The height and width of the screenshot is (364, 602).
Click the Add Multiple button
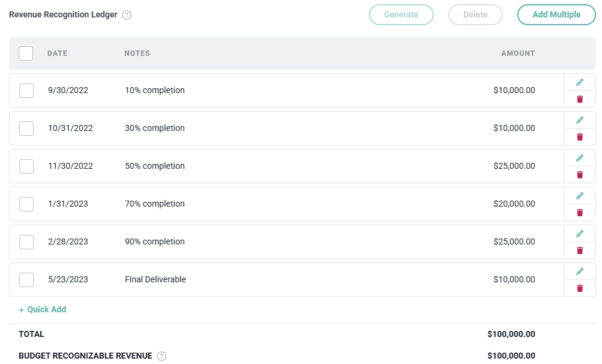point(556,15)
